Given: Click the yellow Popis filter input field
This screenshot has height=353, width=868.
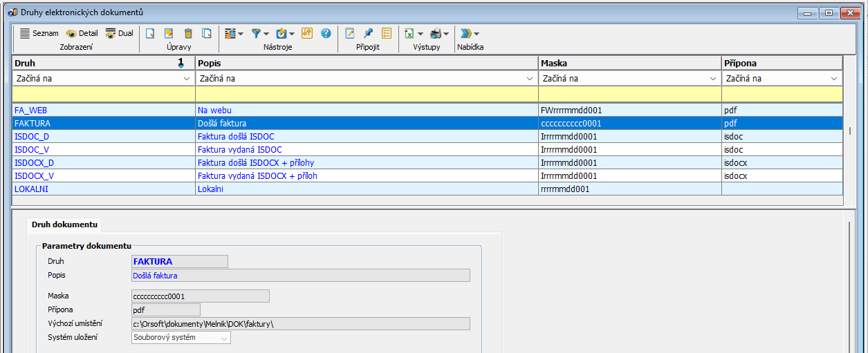Looking at the screenshot, I should point(367,93).
